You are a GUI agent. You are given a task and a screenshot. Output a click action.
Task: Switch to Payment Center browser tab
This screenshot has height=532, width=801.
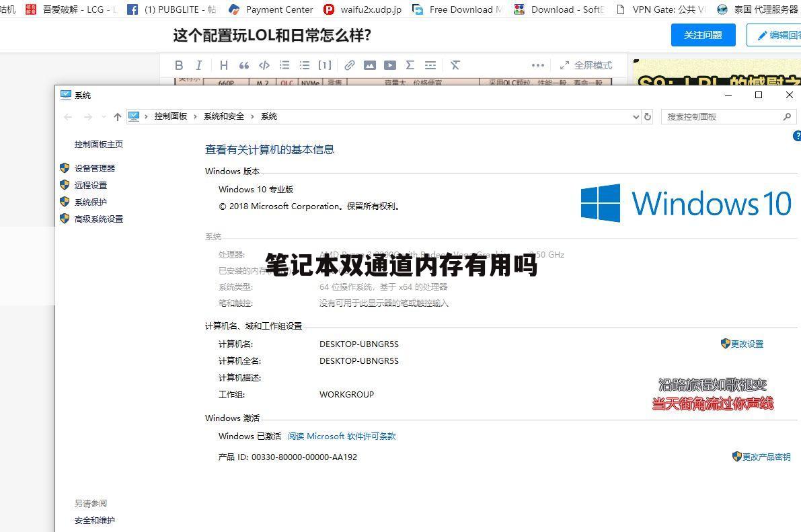[271, 9]
